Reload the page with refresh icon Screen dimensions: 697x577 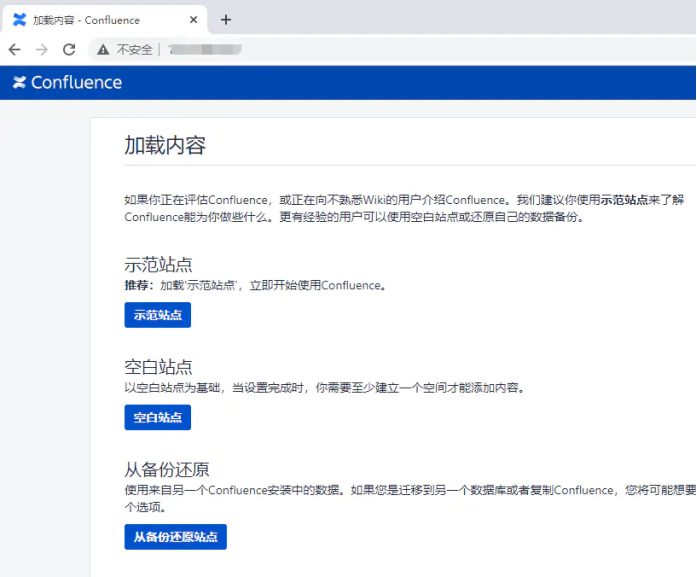click(69, 49)
